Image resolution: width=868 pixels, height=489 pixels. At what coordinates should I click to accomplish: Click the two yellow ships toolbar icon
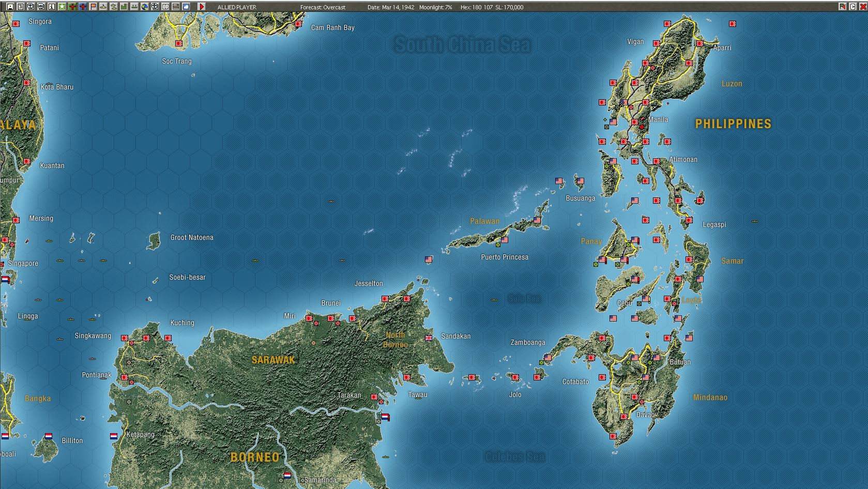(x=114, y=7)
